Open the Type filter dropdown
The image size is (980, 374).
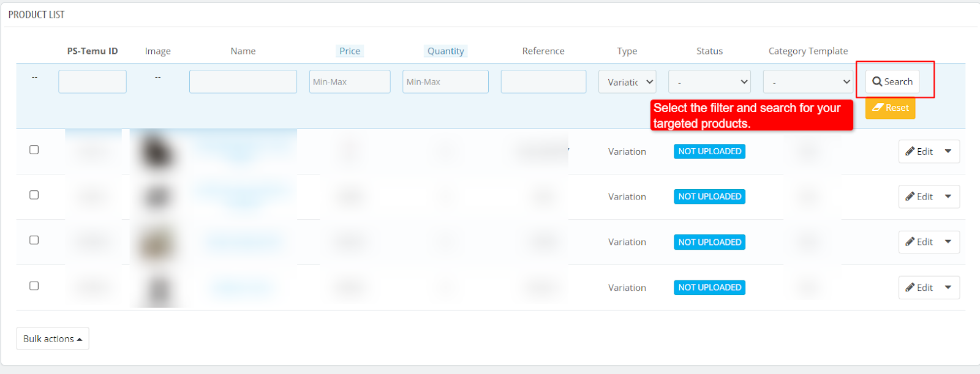627,81
